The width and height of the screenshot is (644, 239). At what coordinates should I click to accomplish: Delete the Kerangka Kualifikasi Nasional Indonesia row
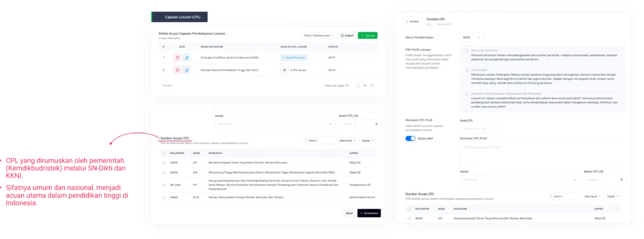coord(177,58)
